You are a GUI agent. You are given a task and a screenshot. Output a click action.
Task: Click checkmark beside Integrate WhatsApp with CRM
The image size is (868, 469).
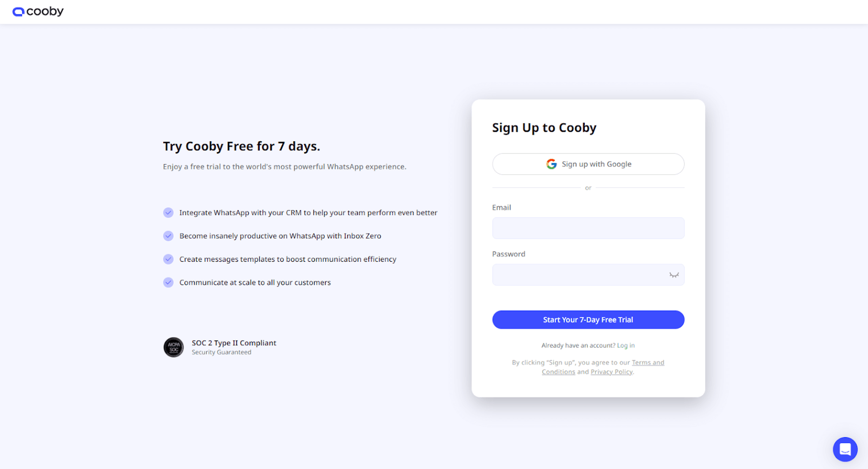tap(168, 213)
